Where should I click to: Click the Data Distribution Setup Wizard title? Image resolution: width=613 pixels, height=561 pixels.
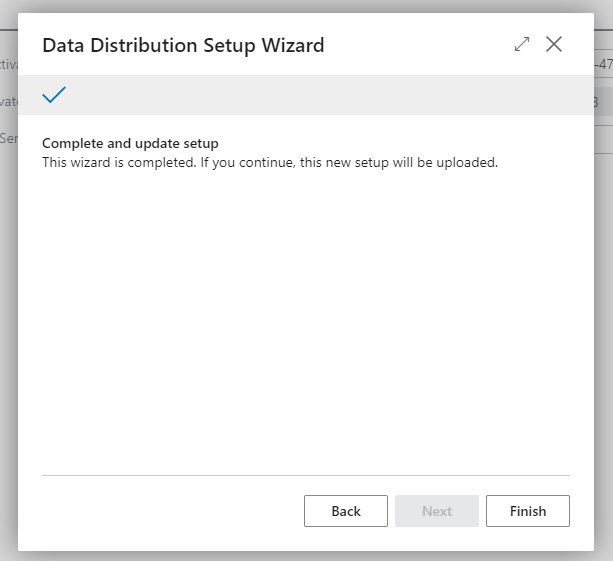tap(183, 45)
